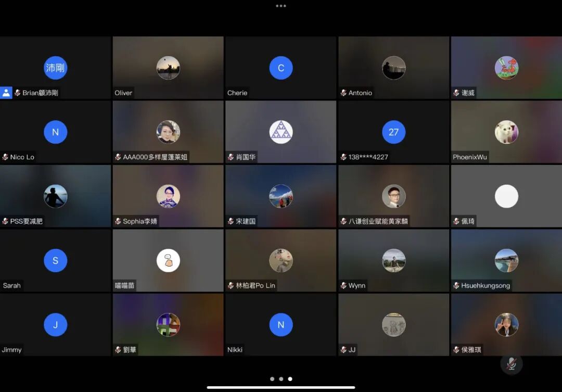Select PhoenixWu's white cat avatar

coord(506,132)
